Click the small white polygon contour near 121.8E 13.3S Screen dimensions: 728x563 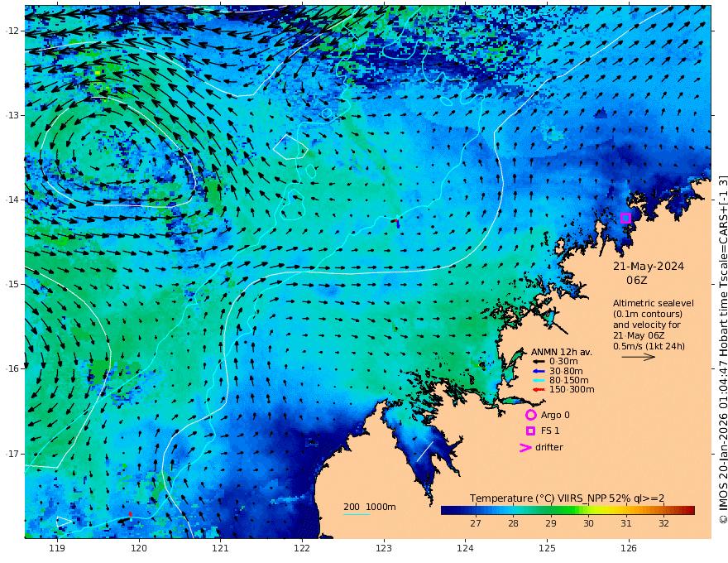[290, 147]
